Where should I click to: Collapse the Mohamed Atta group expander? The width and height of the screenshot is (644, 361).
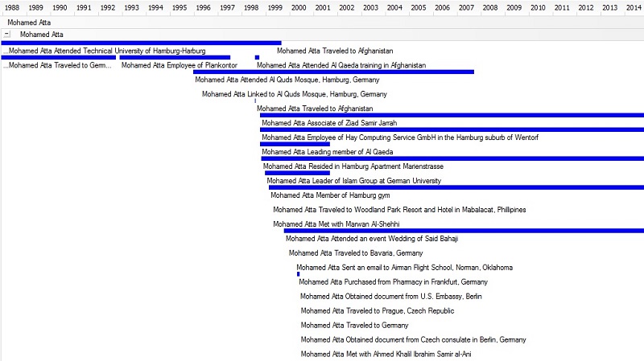click(7, 35)
